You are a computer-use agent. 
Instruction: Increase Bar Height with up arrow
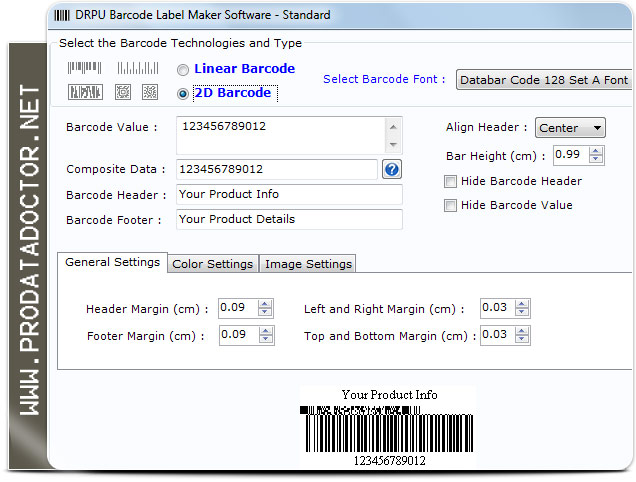pyautogui.click(x=595, y=151)
